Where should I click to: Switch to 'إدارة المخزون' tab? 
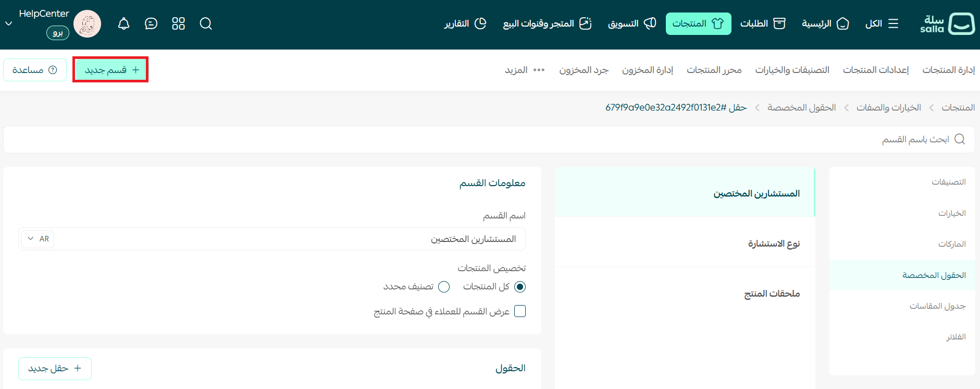coord(647,70)
